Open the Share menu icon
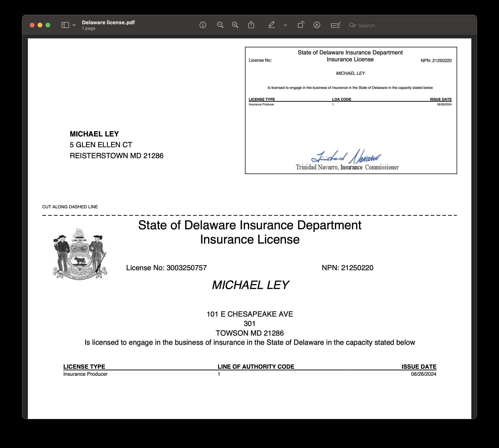 [251, 25]
